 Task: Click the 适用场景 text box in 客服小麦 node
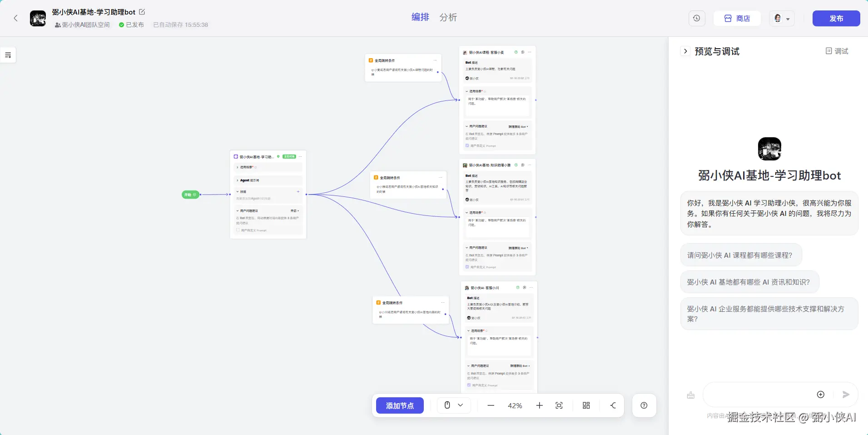[x=498, y=105]
